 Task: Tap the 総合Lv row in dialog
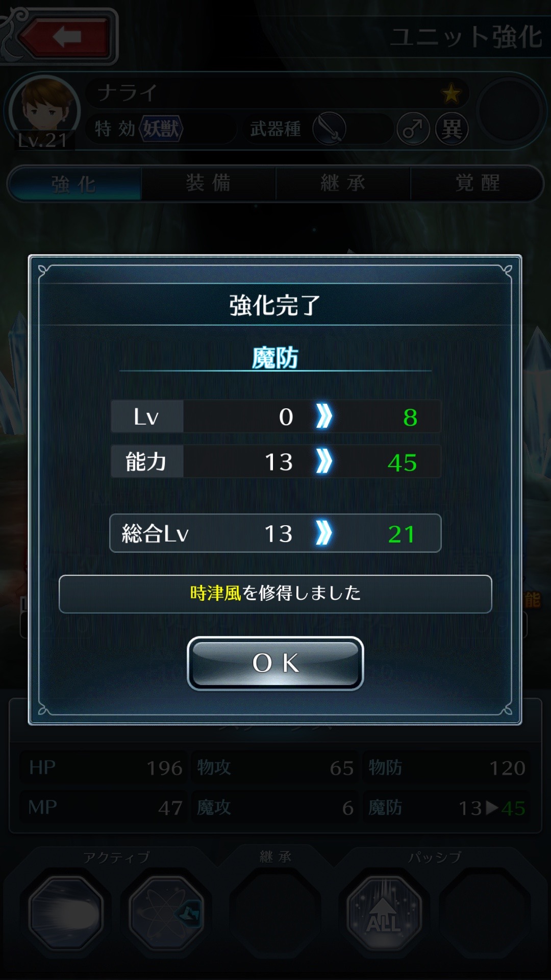click(275, 533)
